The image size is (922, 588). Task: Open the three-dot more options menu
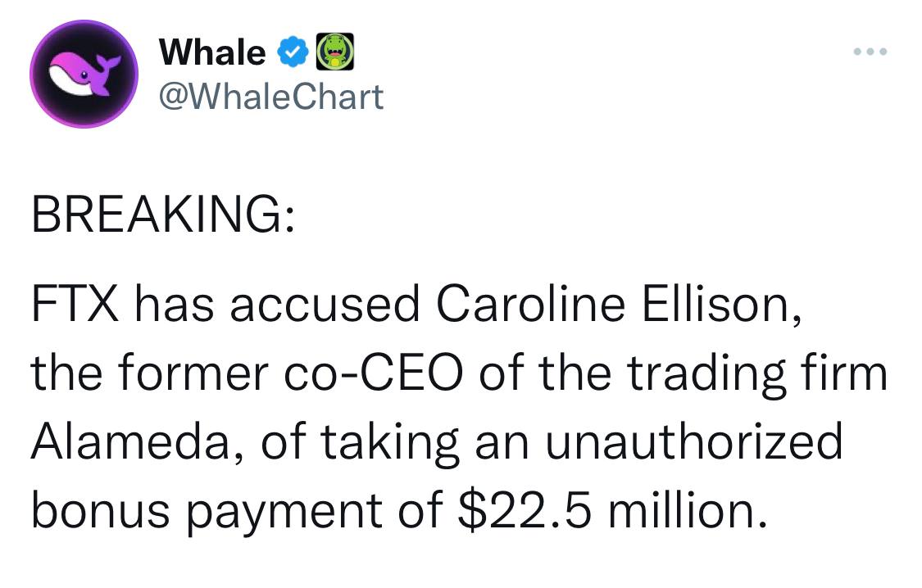coord(870,52)
